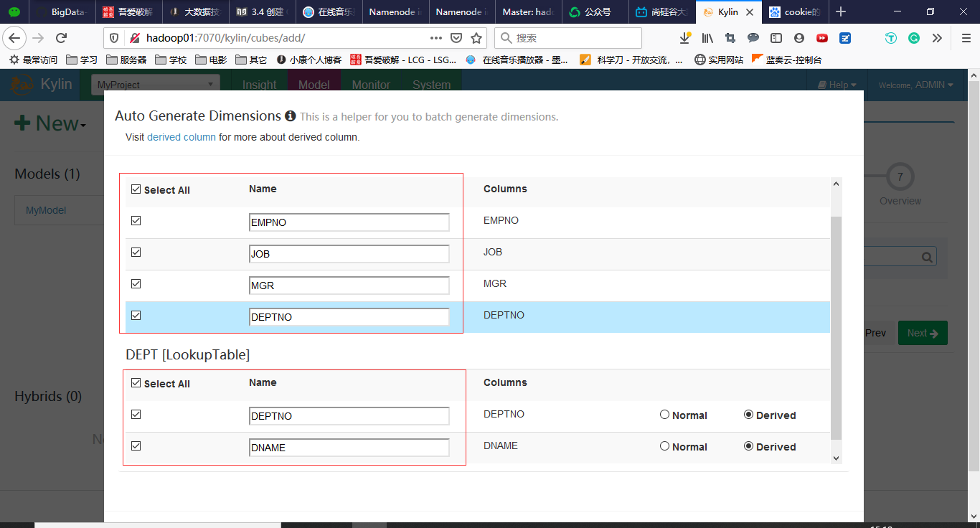Close the Kylin browser tab
980x528 pixels.
[x=750, y=11]
